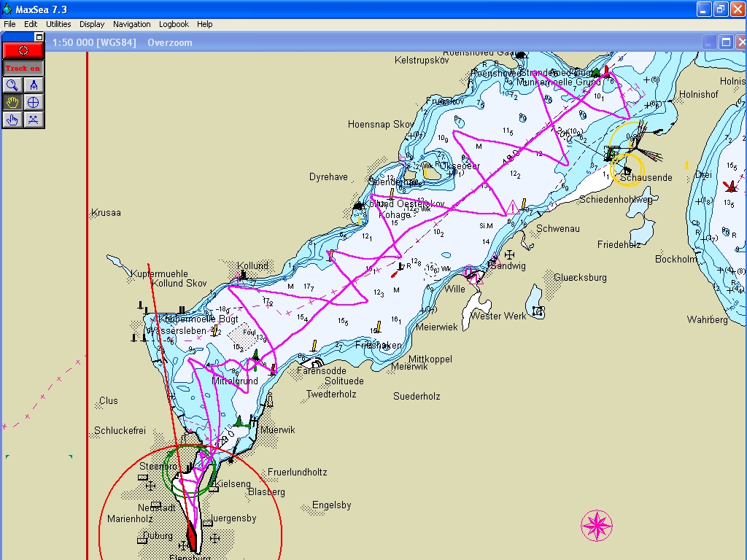Click the Kollund place name
747x560 pixels.
click(x=252, y=265)
